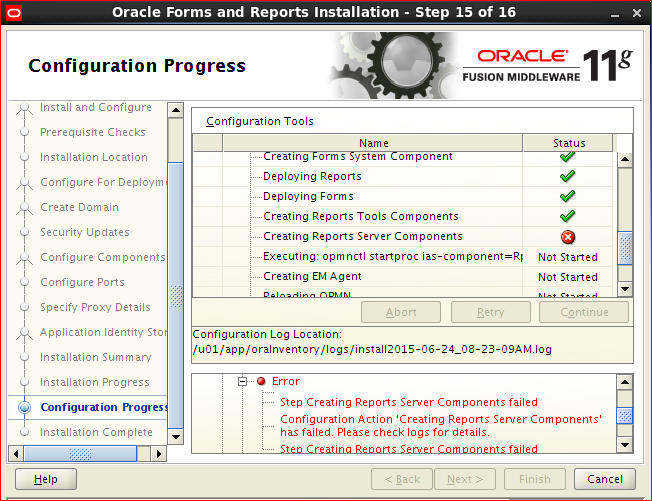This screenshot has height=501, width=652.
Task: Click the Configuration Progress step indicator icon
Action: tap(22, 408)
